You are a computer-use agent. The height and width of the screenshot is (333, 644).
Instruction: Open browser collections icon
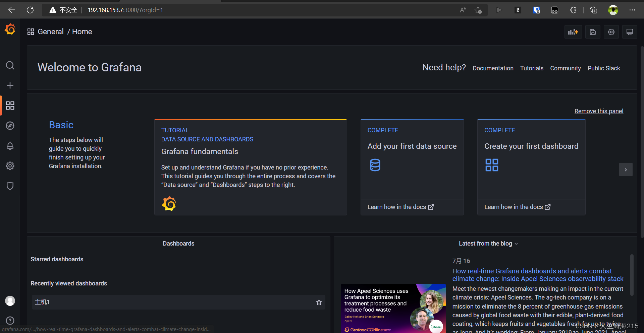click(593, 10)
